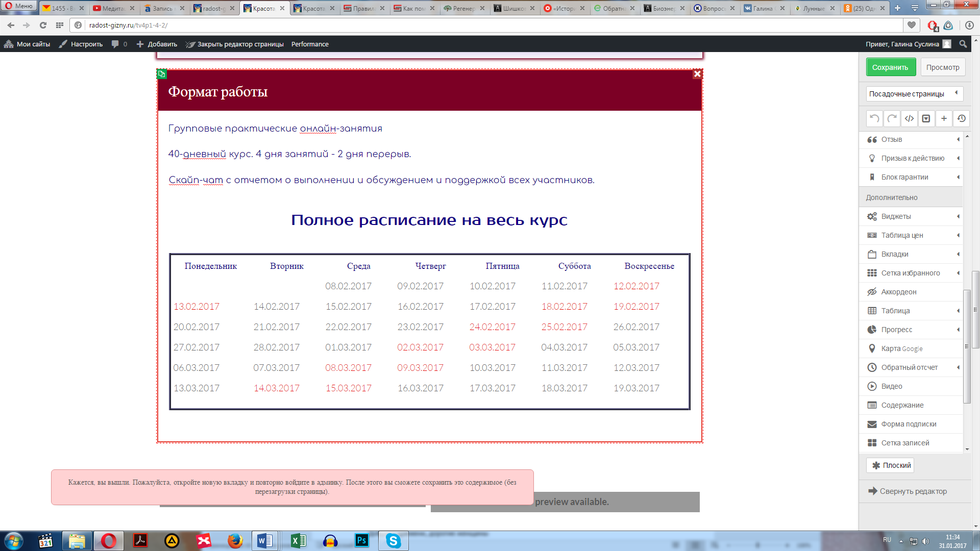Click the undo arrow in editor toolbar
This screenshot has width=980, height=551.
[x=874, y=118]
